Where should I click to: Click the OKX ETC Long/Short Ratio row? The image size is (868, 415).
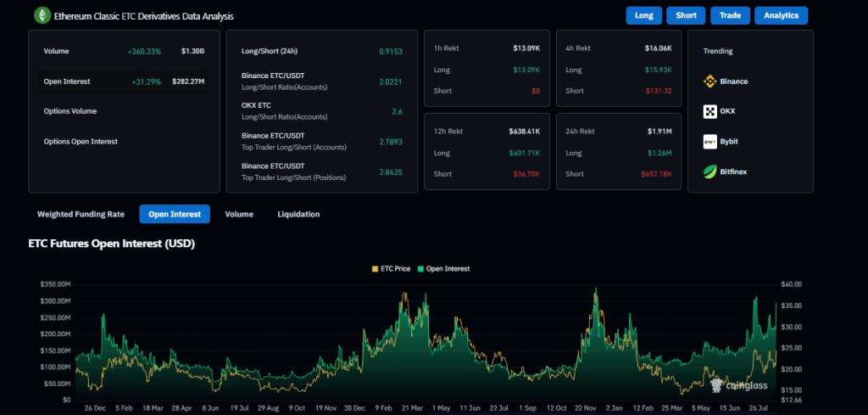321,111
